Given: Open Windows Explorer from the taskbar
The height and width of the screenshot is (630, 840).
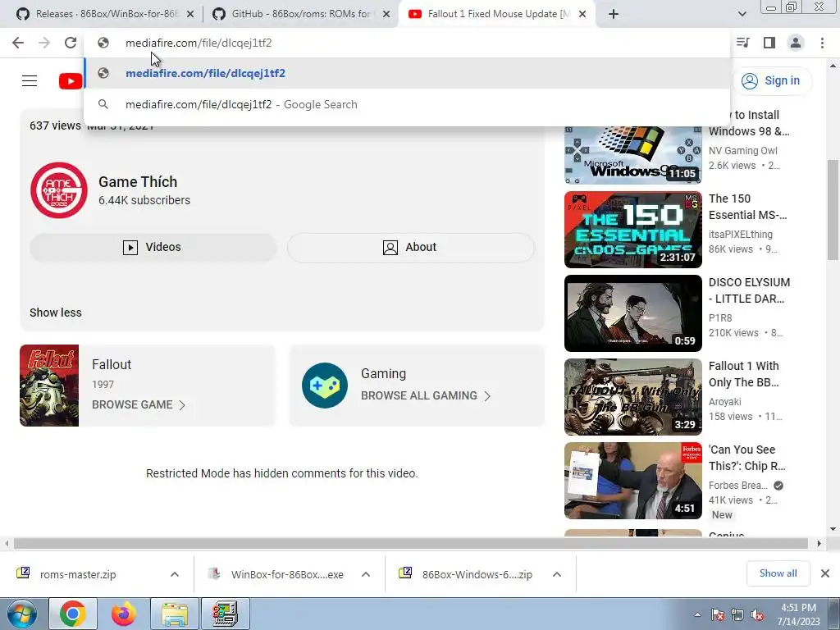Looking at the screenshot, I should pyautogui.click(x=175, y=614).
